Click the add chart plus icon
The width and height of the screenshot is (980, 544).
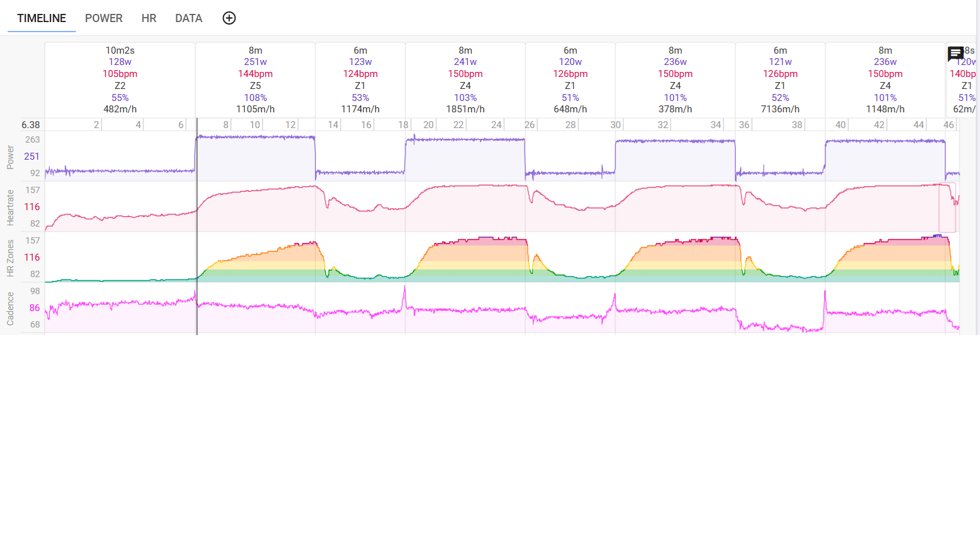(x=229, y=18)
